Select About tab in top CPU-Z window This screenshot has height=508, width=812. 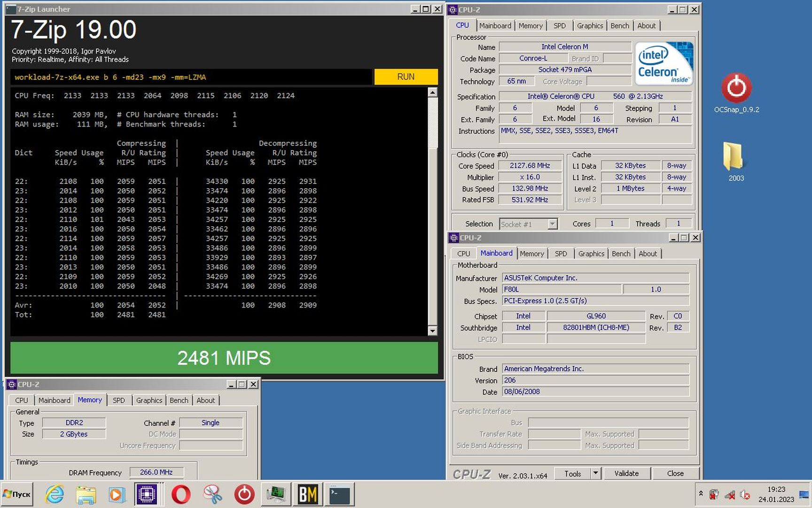(x=647, y=26)
